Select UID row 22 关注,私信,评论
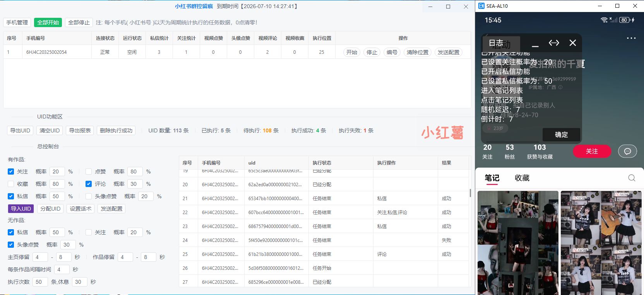 pos(324,213)
